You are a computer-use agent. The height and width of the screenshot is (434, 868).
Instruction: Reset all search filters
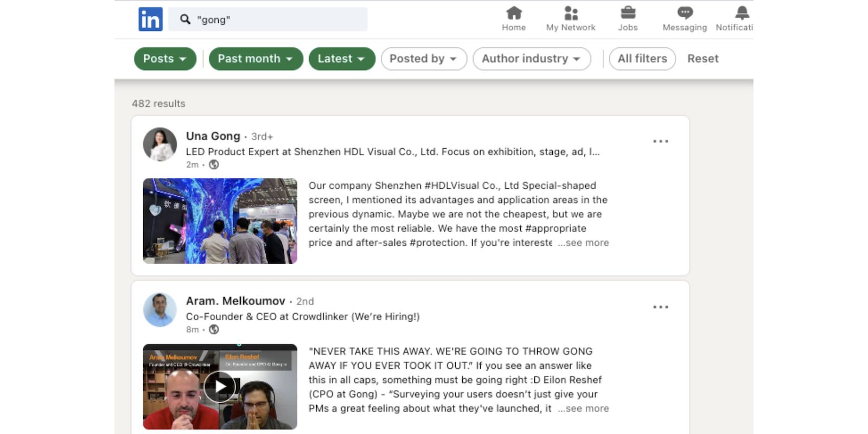[703, 59]
